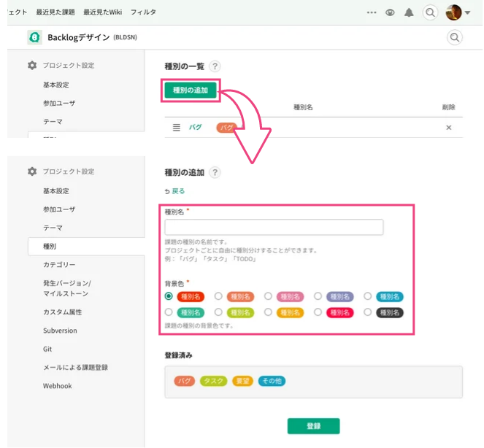This screenshot has width=484, height=448.
Task: Open カスタム属性 in the sidebar
Action: [x=62, y=312]
